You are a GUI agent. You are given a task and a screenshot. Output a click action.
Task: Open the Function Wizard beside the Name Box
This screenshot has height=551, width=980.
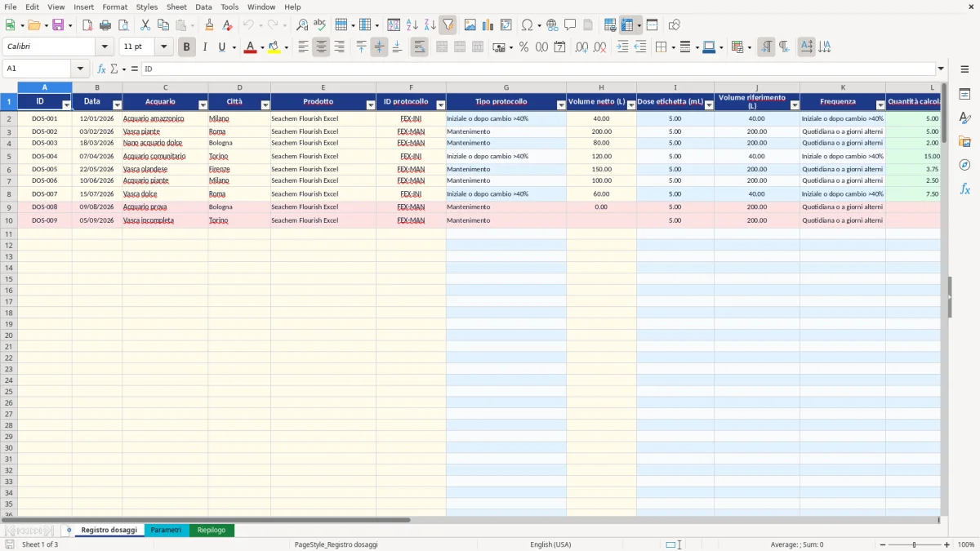pyautogui.click(x=101, y=69)
